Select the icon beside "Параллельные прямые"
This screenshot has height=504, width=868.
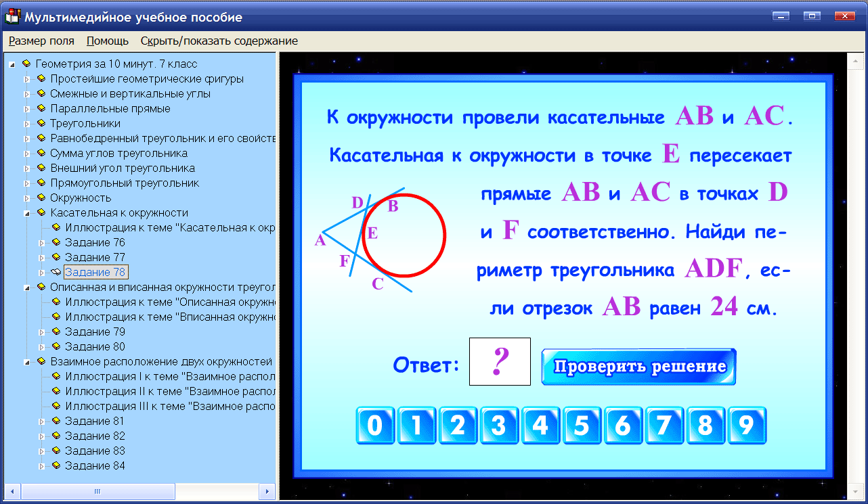[x=43, y=108]
